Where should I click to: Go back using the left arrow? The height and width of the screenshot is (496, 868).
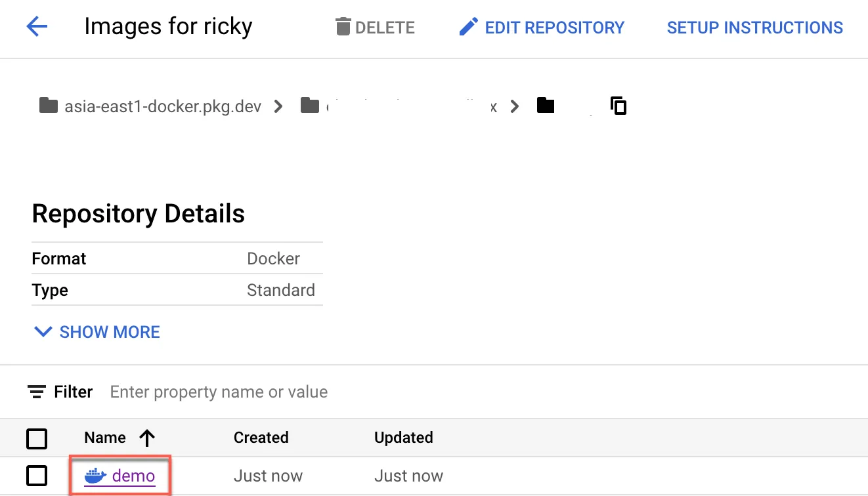tap(37, 27)
